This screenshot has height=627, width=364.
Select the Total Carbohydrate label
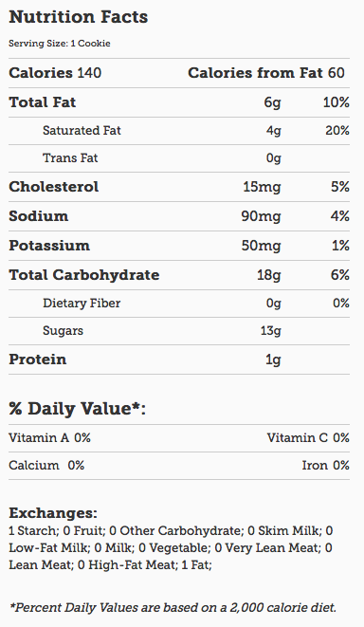pos(84,275)
